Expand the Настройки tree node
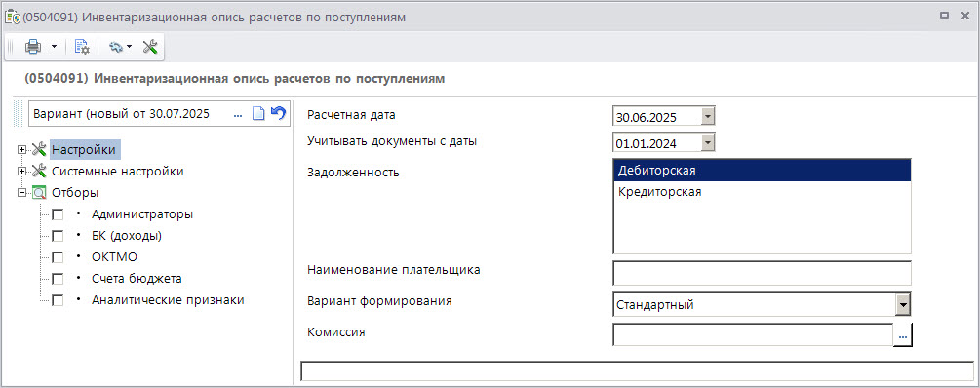The width and height of the screenshot is (980, 388). [x=22, y=150]
